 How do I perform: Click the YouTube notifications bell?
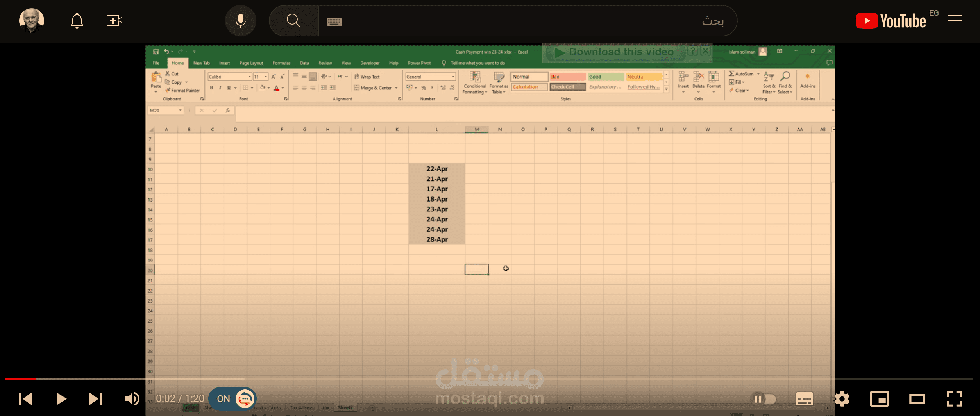tap(77, 21)
